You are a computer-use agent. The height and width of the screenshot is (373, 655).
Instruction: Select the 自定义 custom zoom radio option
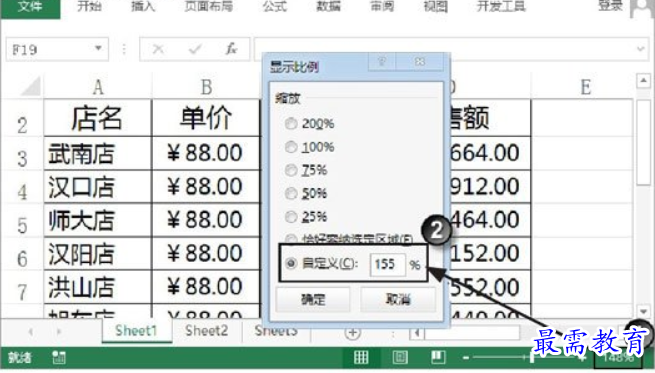[x=291, y=263]
